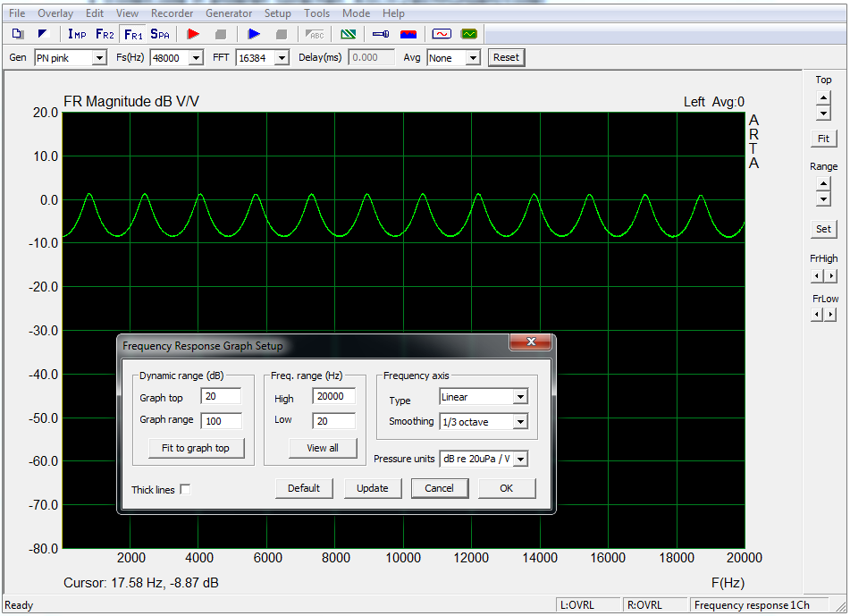Open the Avg averaging dropdown

click(x=473, y=57)
